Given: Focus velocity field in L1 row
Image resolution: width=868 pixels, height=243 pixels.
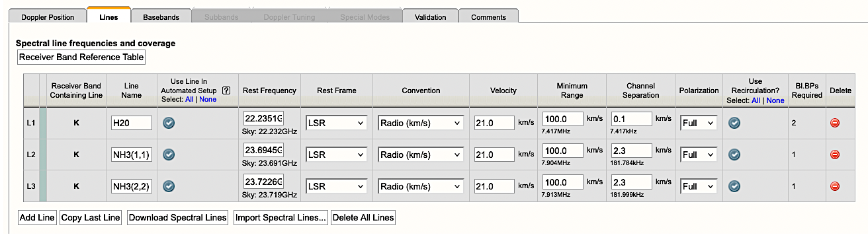Looking at the screenshot, I should 494,123.
